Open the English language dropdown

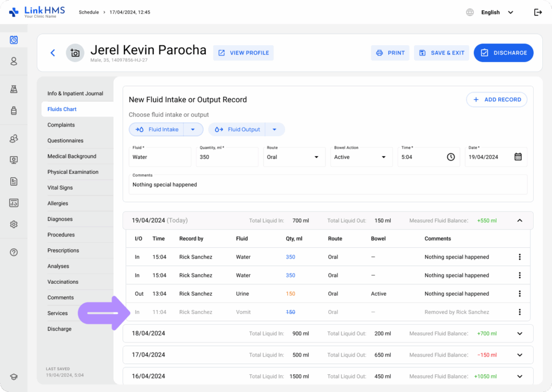coord(496,12)
